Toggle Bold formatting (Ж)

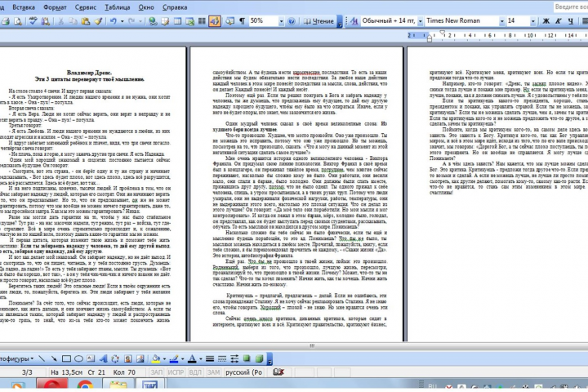pos(546,21)
